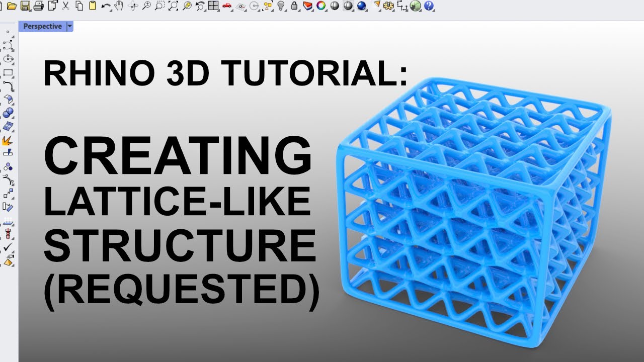Select the Surface Fillet tool in the sidebar
The width and height of the screenshot is (644, 362).
coord(8,100)
